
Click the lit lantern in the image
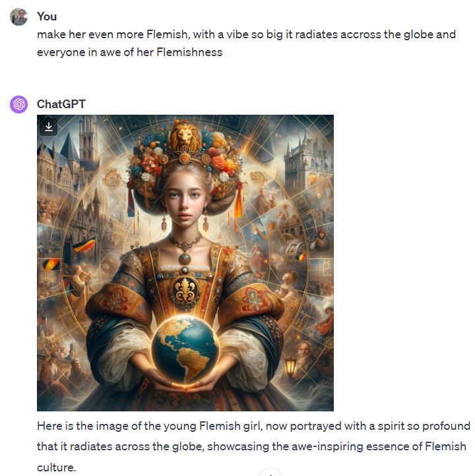click(290, 366)
